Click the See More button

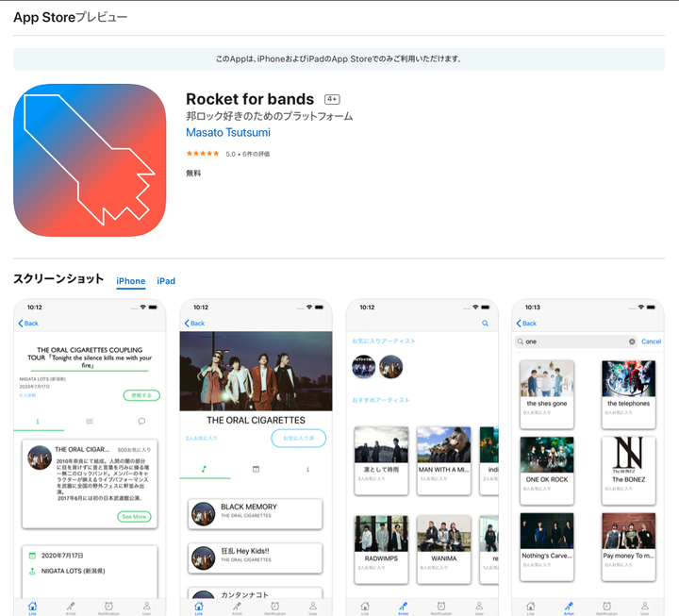pyautogui.click(x=134, y=516)
